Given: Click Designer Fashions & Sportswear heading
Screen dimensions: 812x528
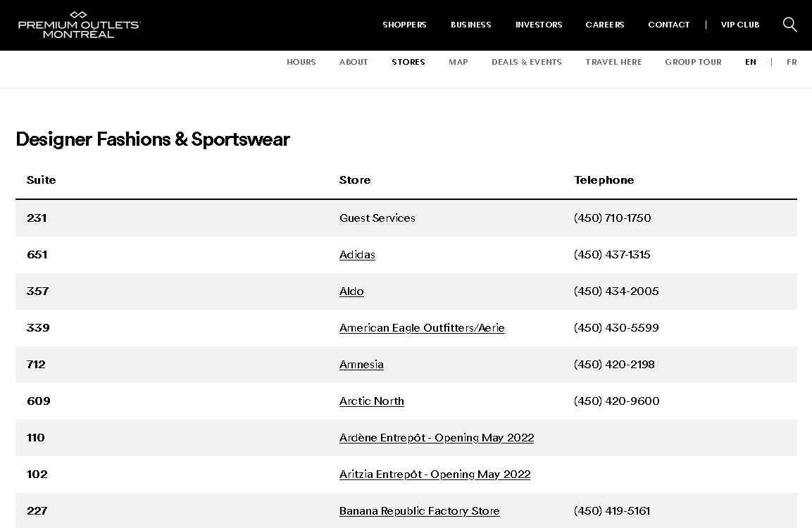Looking at the screenshot, I should pyautogui.click(x=153, y=139).
